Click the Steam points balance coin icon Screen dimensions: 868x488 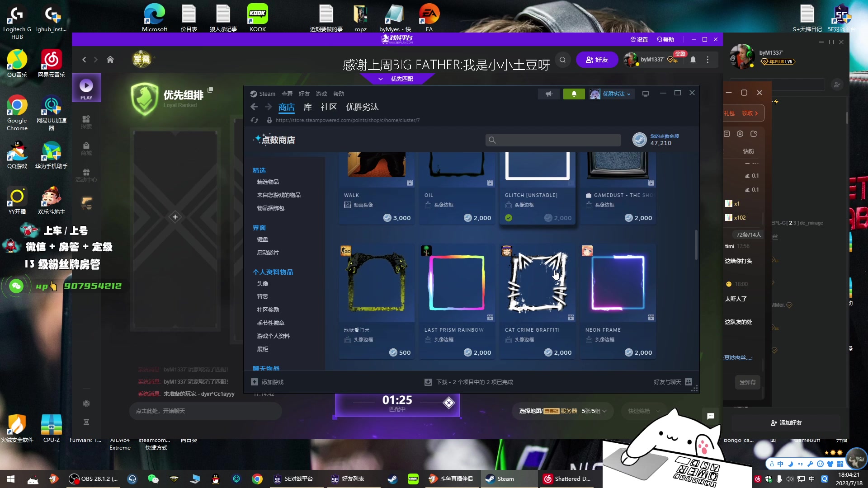click(x=640, y=140)
